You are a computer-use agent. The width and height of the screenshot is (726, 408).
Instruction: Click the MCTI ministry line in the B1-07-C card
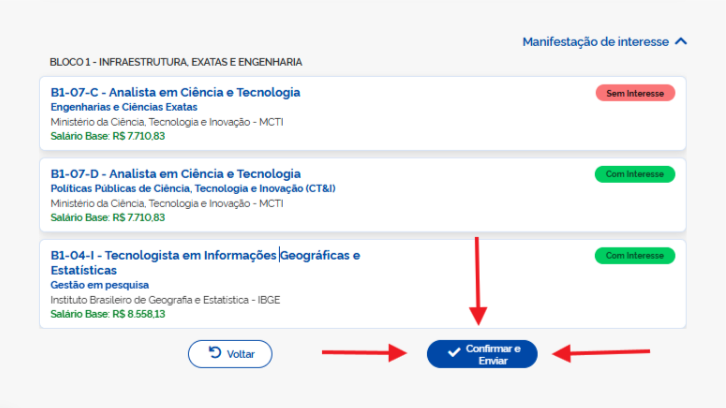(x=166, y=121)
